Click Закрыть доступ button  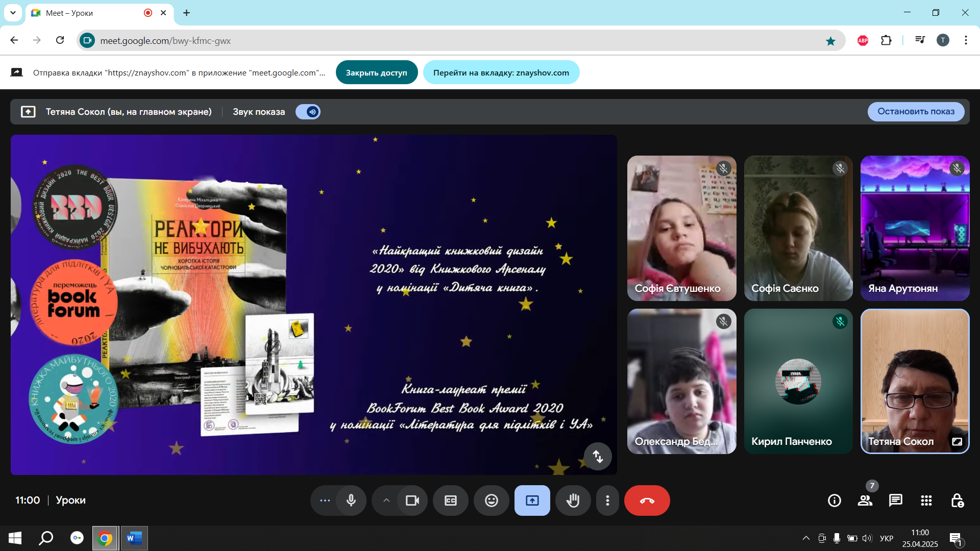(x=377, y=72)
